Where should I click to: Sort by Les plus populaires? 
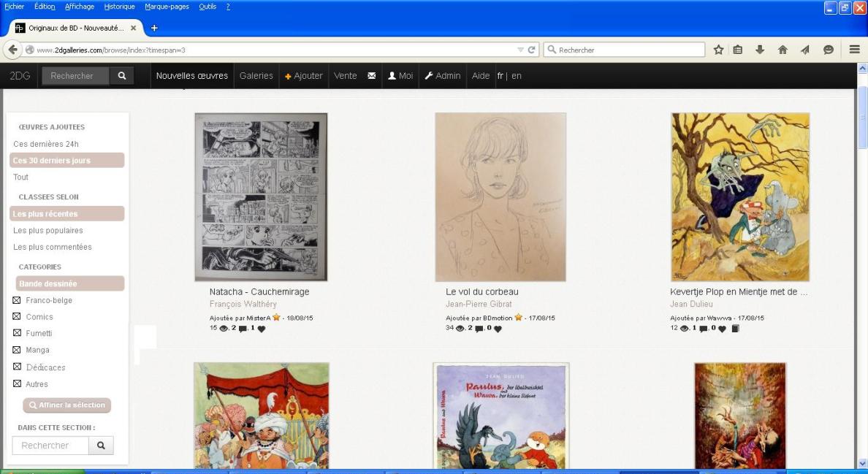[47, 231]
